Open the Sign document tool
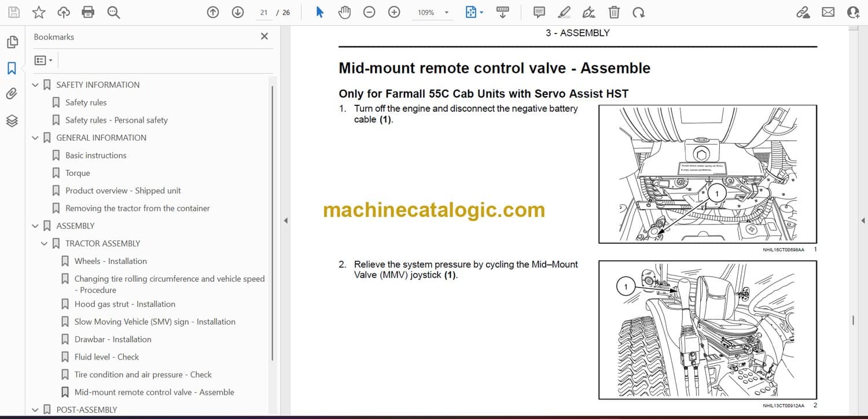The image size is (868, 419). 589,12
